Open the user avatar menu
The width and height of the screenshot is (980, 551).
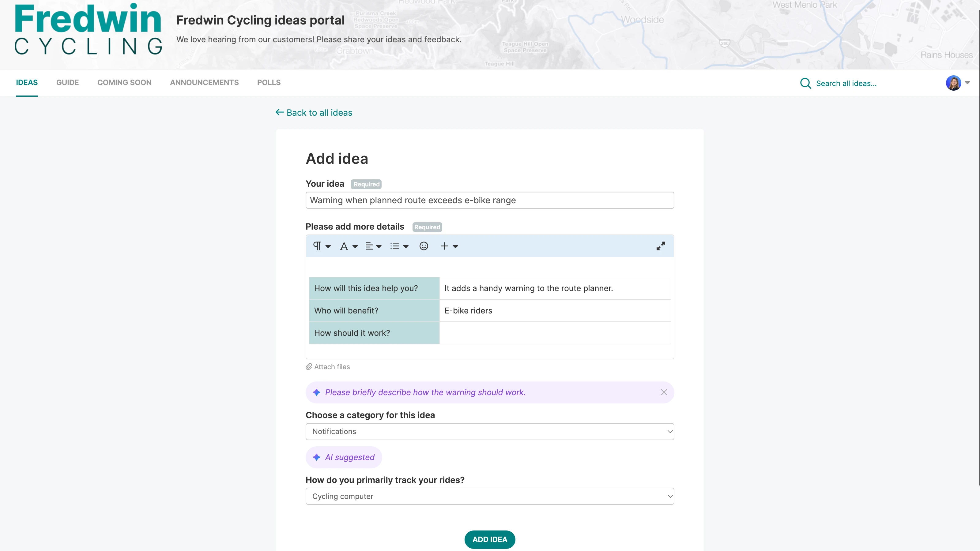click(953, 83)
